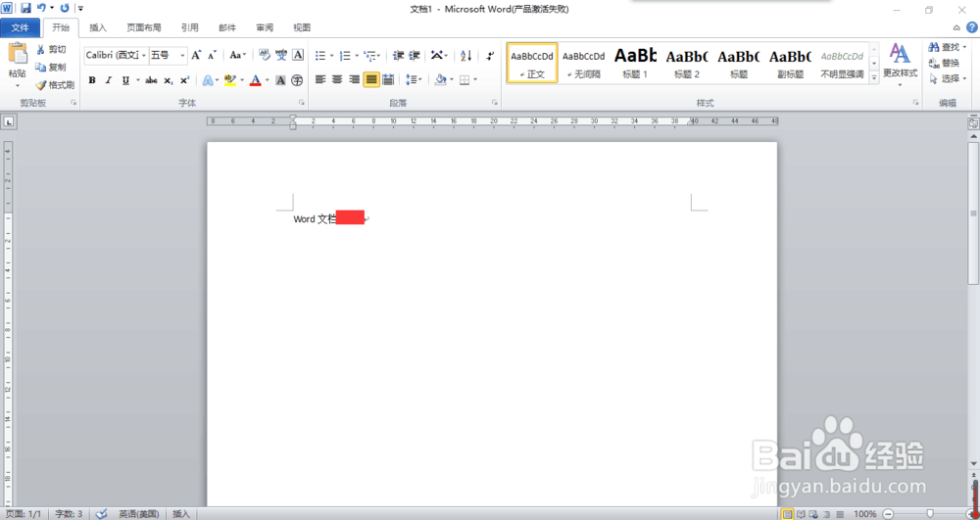This screenshot has width=980, height=520.
Task: Click the tab stop selector box
Action: coord(9,122)
